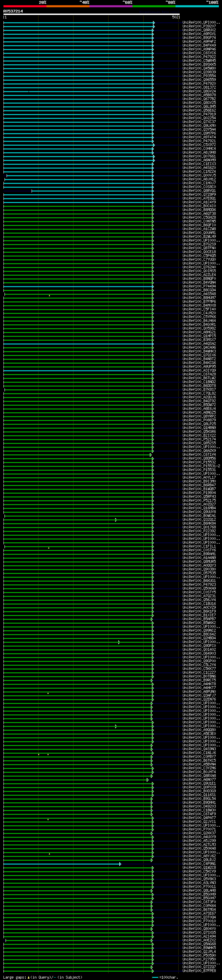Click the orange ~40% identity legend bar

pyautogui.click(x=68, y=6)
